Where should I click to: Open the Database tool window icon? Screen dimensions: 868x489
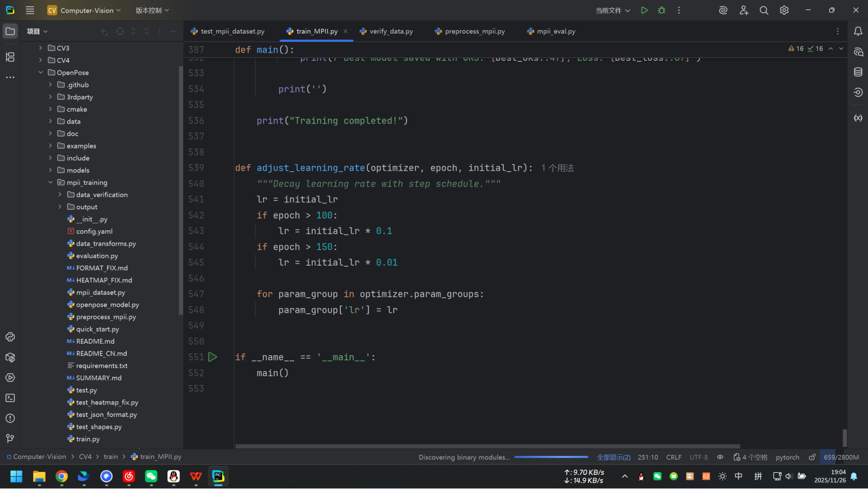coord(858,72)
